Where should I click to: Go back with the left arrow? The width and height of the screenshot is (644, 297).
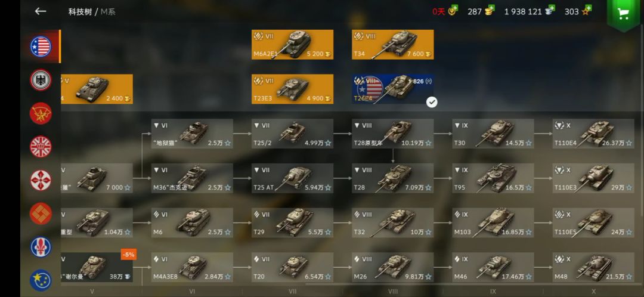(x=41, y=11)
